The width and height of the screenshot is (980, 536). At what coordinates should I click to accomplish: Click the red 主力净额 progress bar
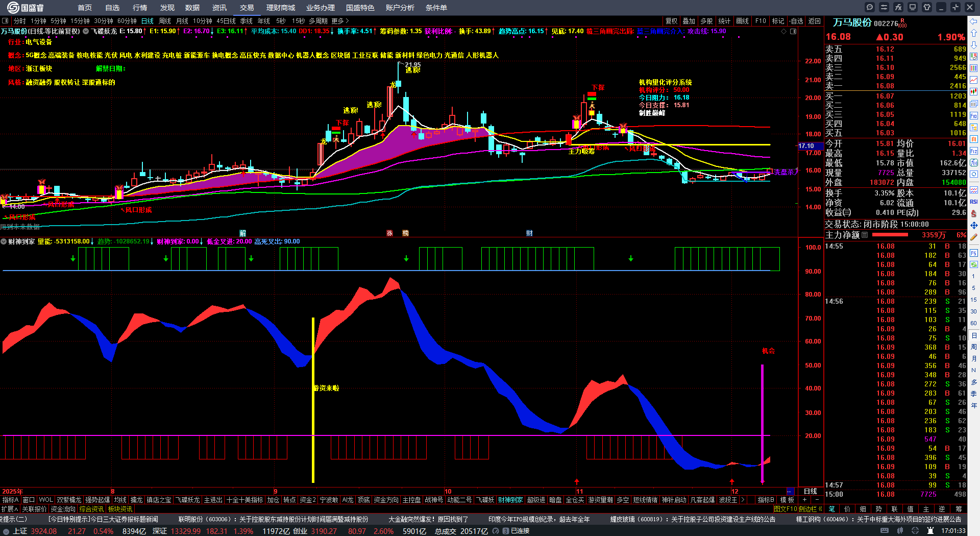[890, 235]
